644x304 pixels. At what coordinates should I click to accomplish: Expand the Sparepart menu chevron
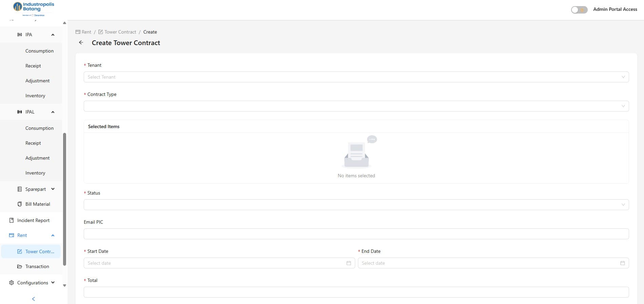point(53,189)
